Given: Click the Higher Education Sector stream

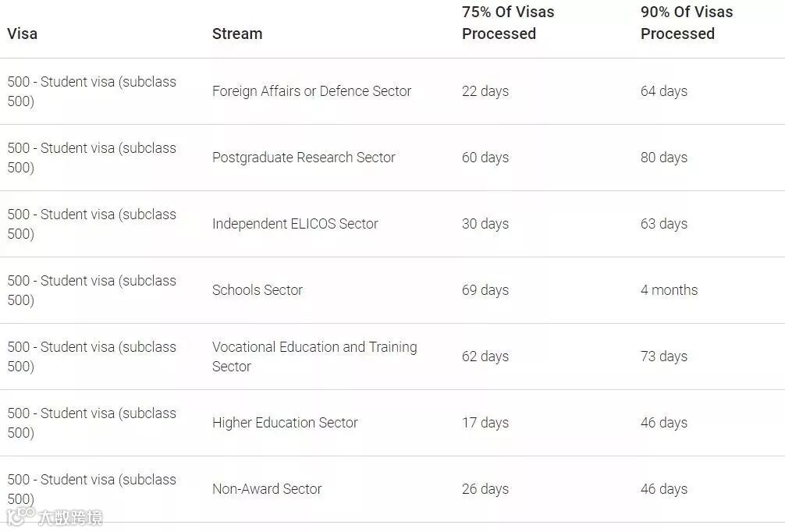Looking at the screenshot, I should point(285,423).
